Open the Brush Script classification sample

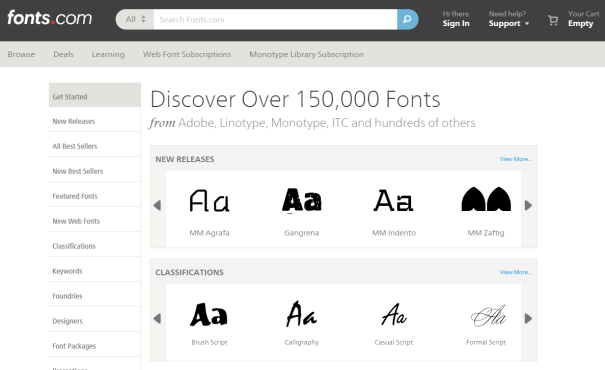209,314
